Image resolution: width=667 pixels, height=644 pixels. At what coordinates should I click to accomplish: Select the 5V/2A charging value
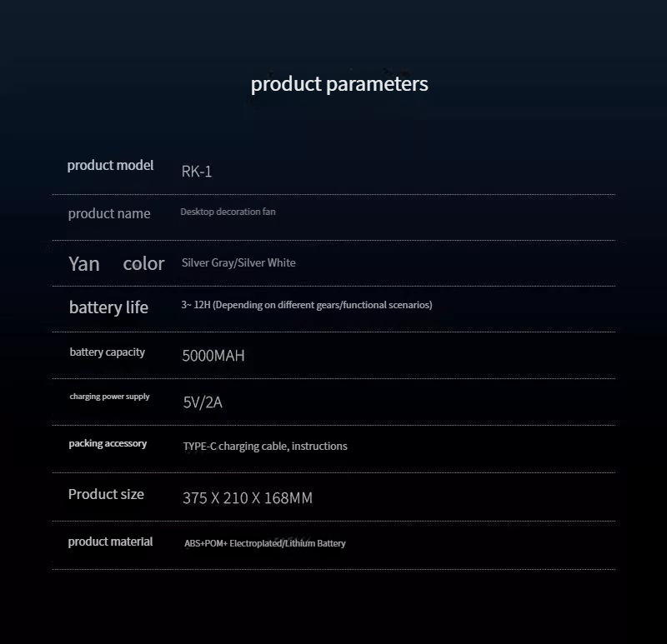(203, 402)
